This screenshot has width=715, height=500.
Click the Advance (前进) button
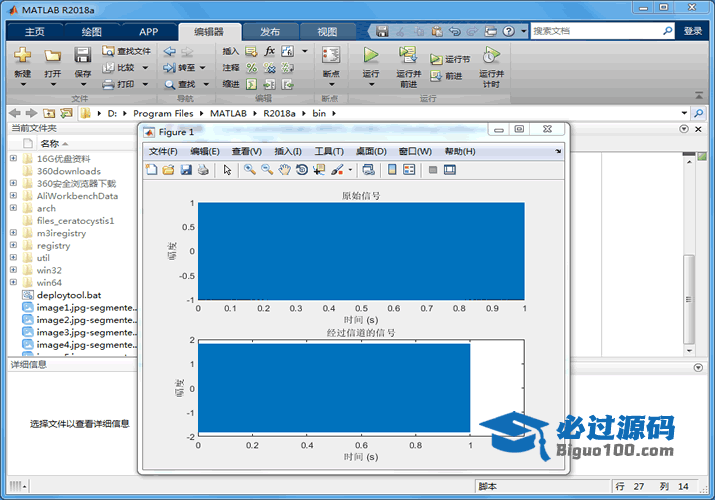coord(446,76)
